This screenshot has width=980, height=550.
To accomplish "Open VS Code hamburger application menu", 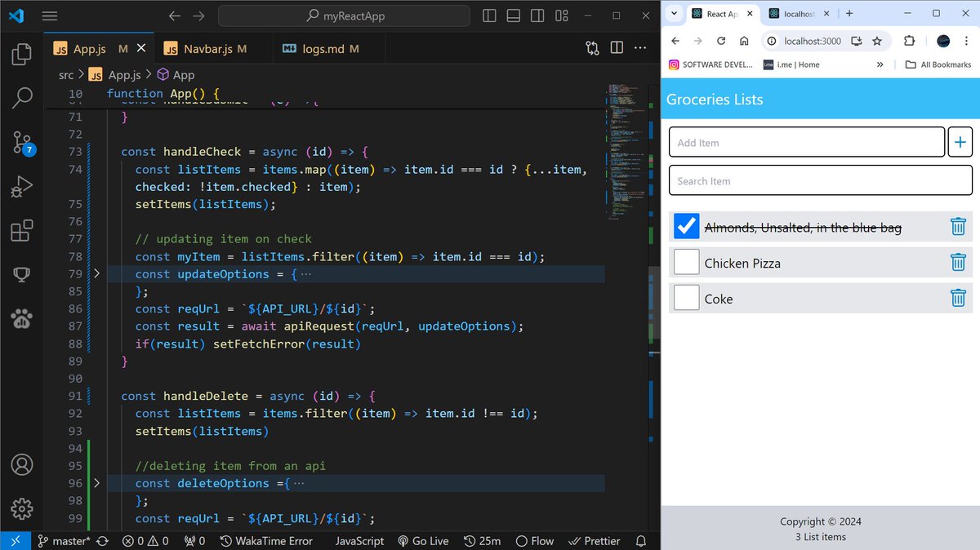I will point(50,16).
